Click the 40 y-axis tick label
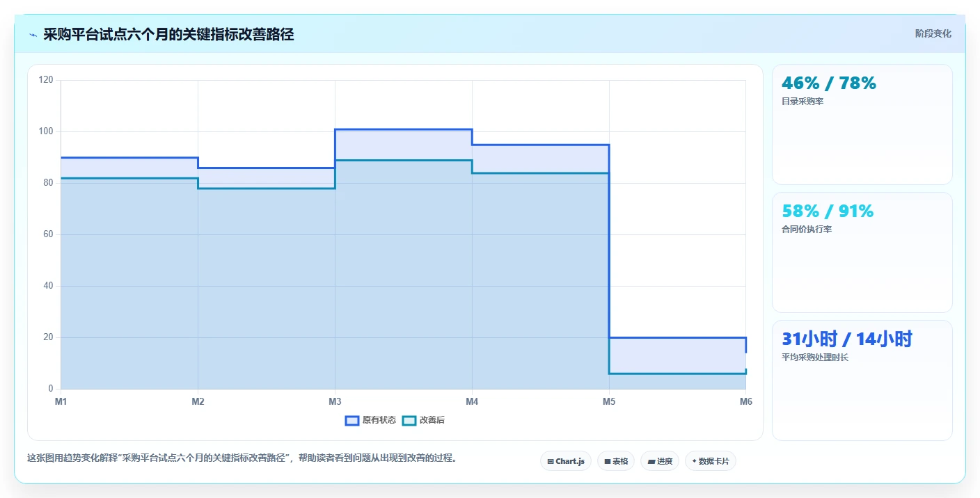 (x=48, y=286)
